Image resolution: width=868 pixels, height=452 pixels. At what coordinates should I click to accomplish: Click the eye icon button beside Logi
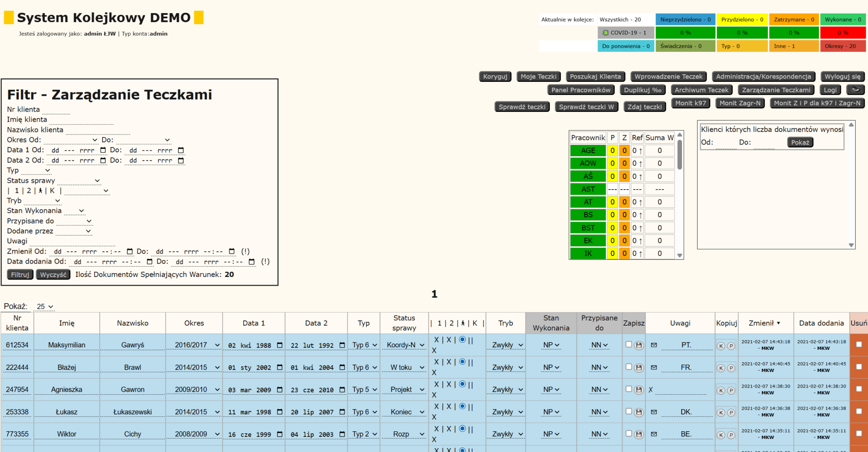coord(855,89)
